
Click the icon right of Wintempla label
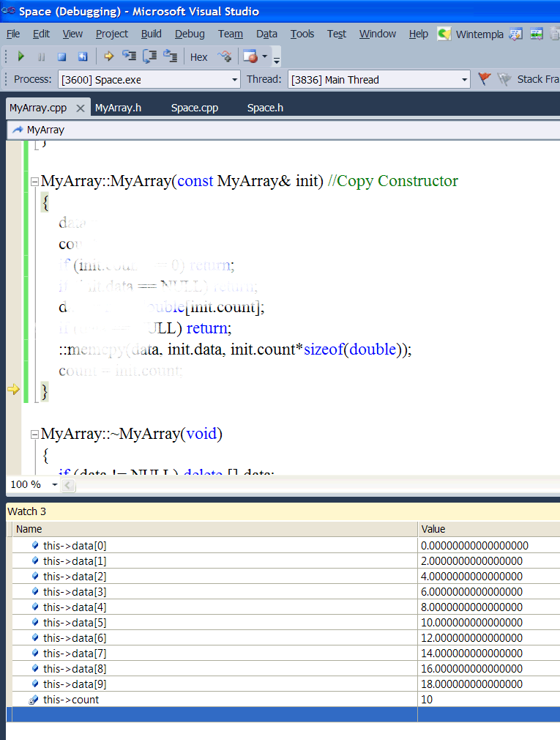(x=515, y=34)
